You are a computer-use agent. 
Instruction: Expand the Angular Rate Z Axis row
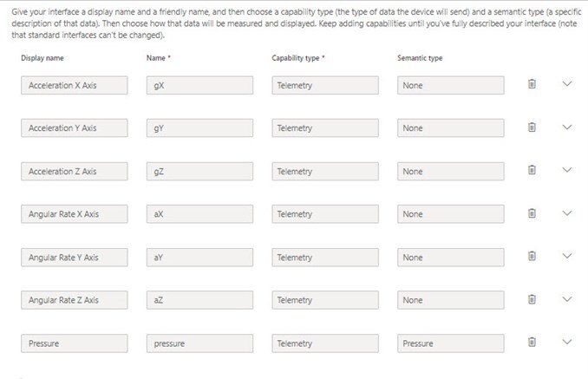coord(567,299)
